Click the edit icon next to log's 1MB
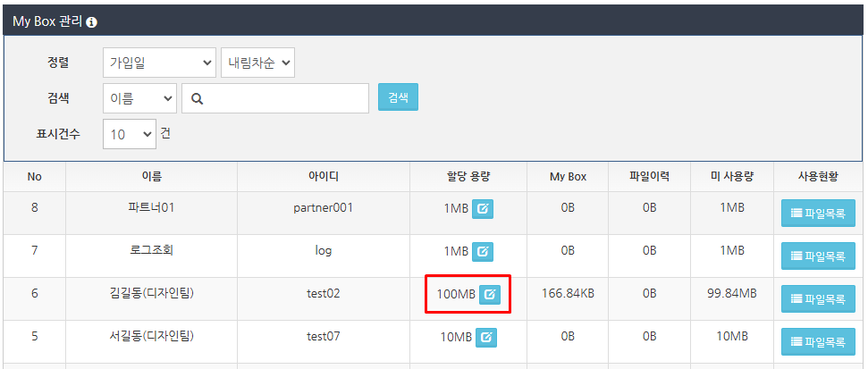The height and width of the screenshot is (369, 868). (484, 251)
